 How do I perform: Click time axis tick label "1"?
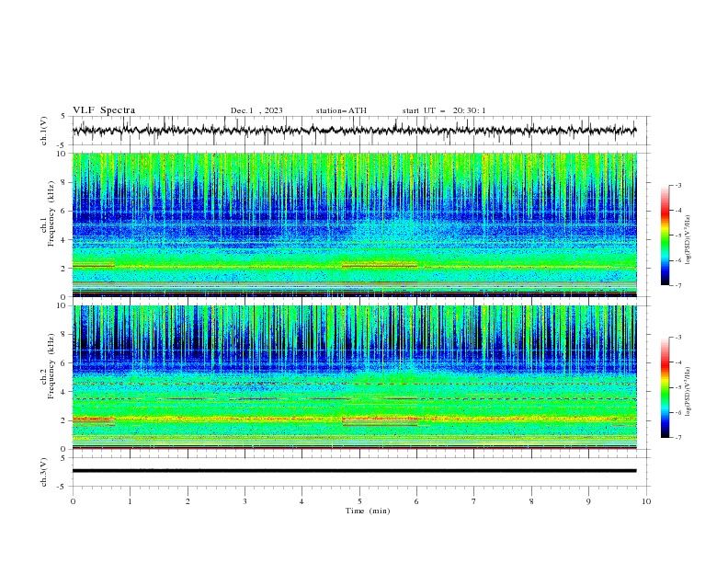click(x=130, y=501)
